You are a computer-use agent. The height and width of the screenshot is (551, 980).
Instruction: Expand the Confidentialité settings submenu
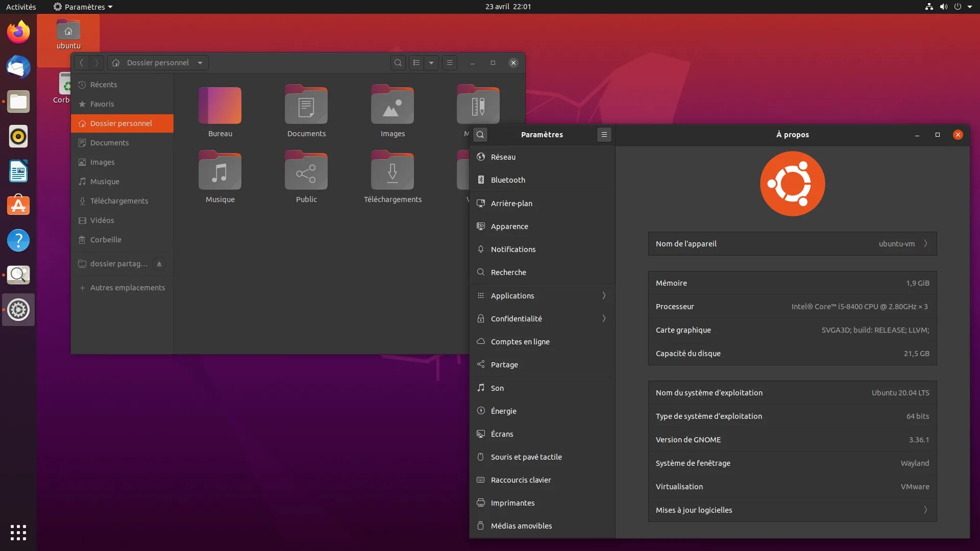coord(604,319)
